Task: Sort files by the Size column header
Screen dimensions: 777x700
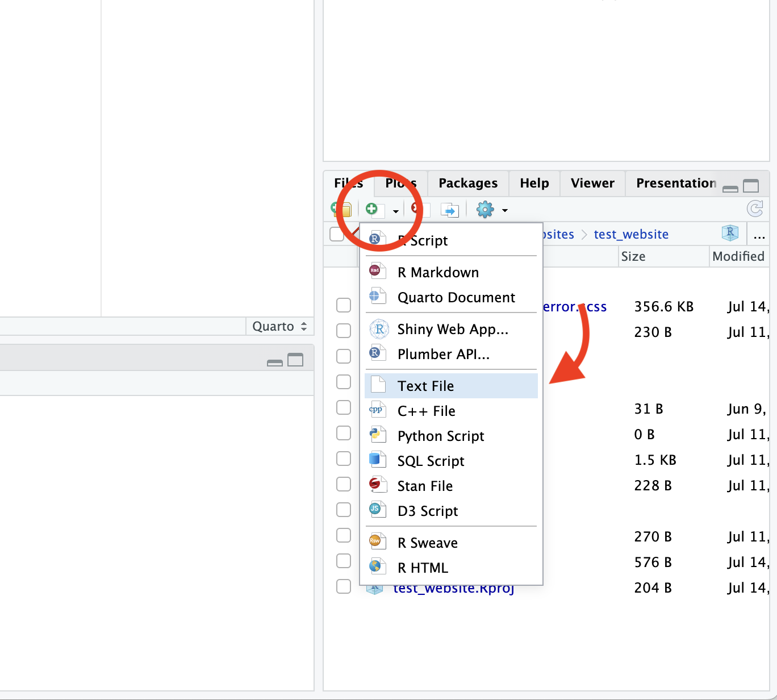Action: click(633, 256)
